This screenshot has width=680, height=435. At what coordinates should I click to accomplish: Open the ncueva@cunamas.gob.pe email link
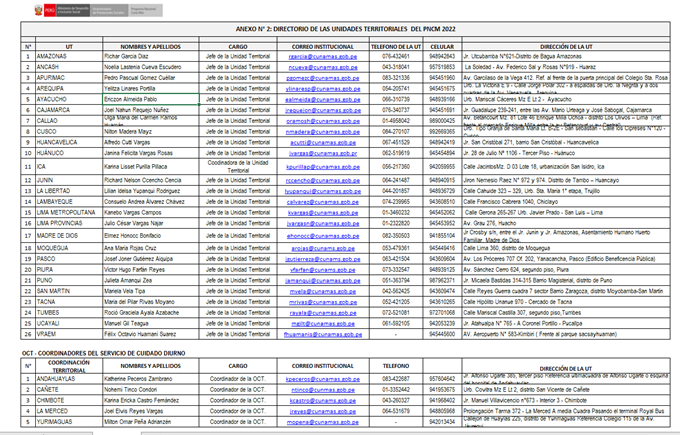coord(323,67)
